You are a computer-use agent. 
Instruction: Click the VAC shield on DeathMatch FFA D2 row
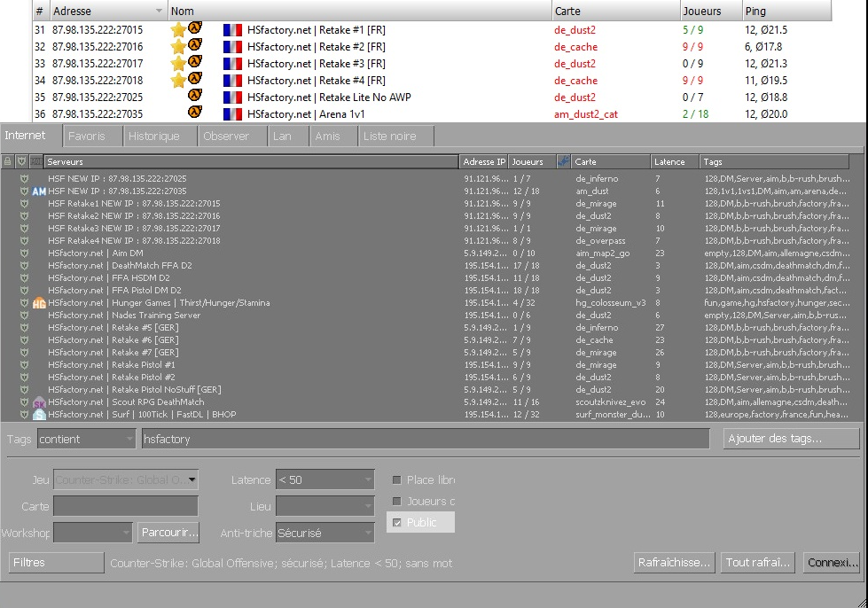click(x=24, y=266)
